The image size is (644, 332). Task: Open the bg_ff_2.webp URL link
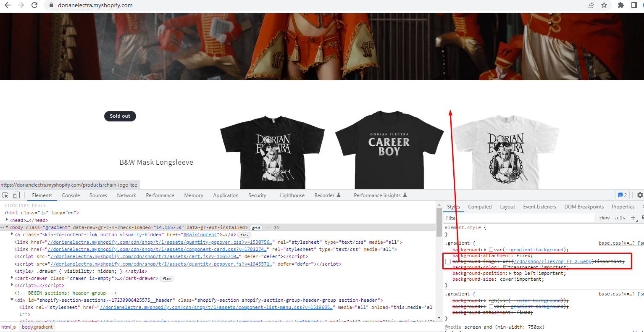[552, 261]
